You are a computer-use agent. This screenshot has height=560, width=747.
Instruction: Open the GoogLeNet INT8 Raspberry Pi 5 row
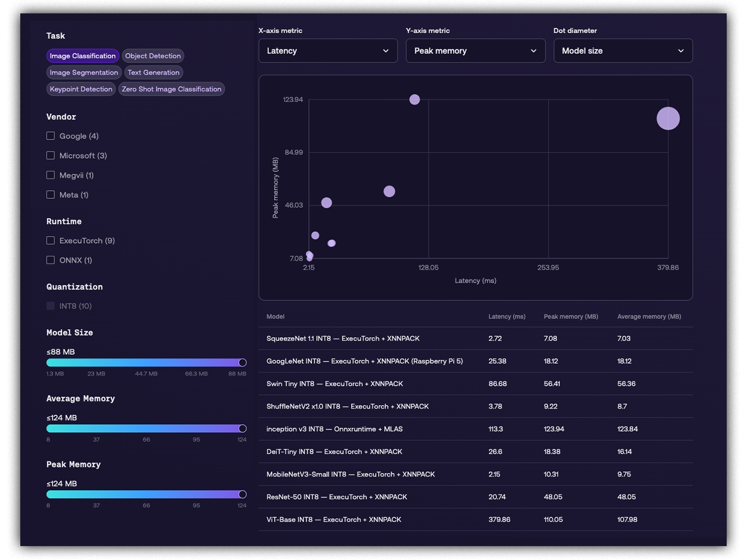click(x=476, y=361)
